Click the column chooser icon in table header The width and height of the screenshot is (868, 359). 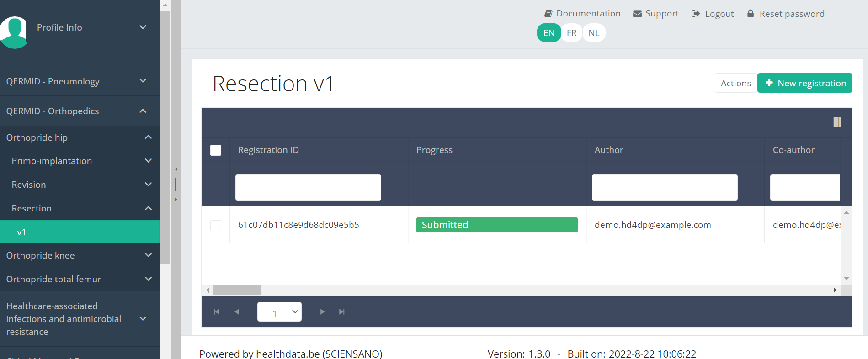(x=837, y=122)
